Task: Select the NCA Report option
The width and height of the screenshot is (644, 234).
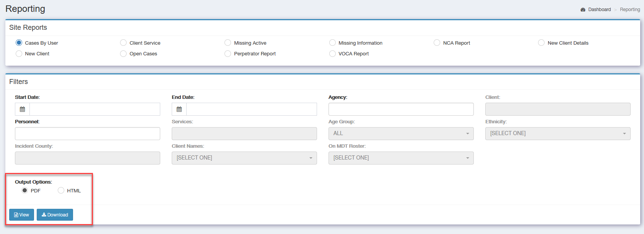Action: click(437, 43)
